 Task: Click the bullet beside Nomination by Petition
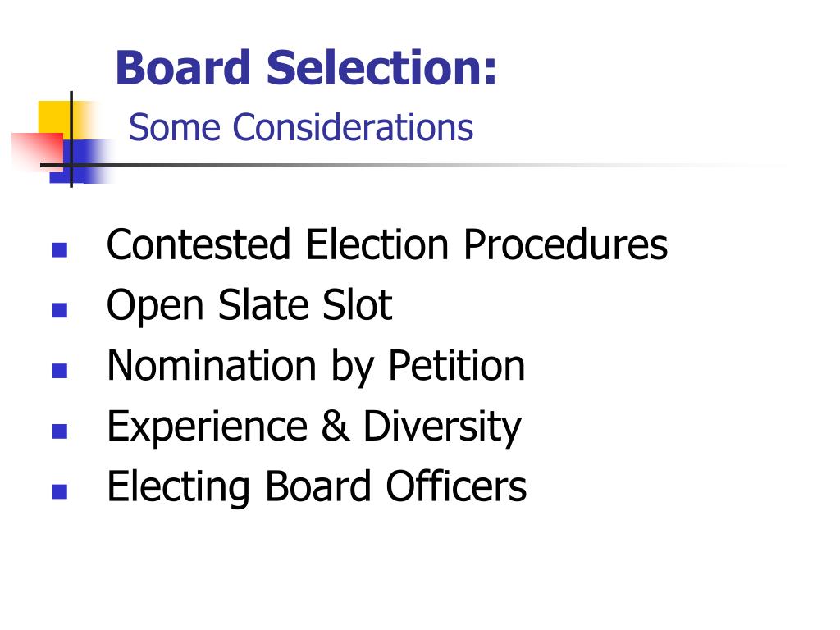(59, 371)
